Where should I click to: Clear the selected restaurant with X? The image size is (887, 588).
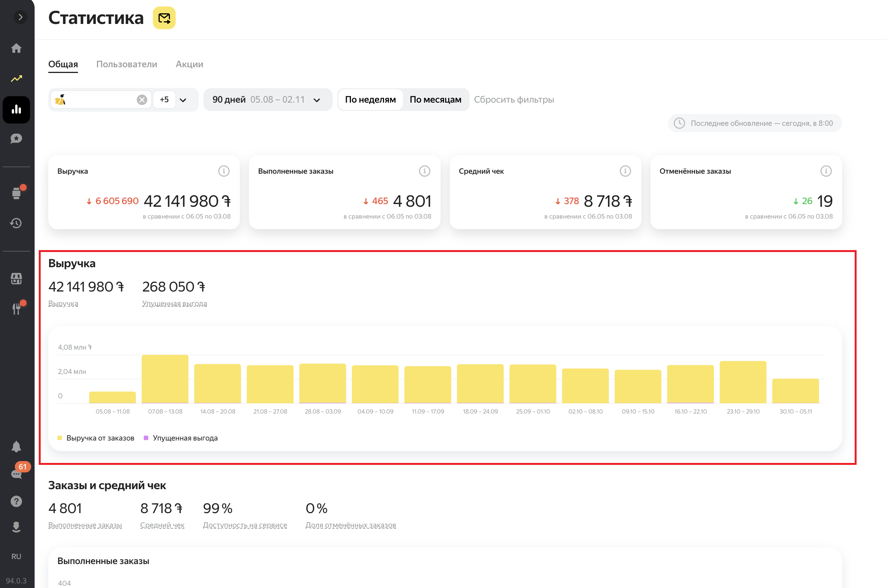(142, 100)
